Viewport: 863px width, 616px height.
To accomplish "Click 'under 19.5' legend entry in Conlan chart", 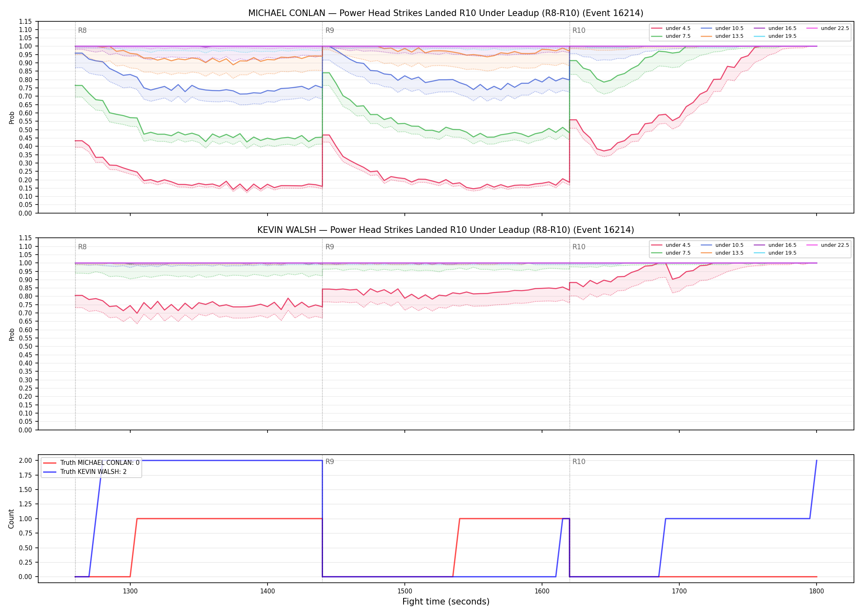I will click(x=775, y=36).
